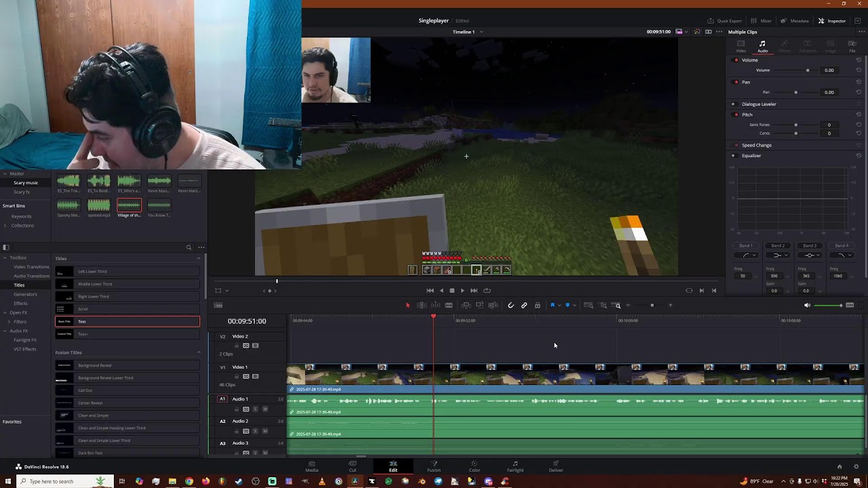Select the arrow Selection mode tool
This screenshot has height=488, width=868.
click(408, 306)
